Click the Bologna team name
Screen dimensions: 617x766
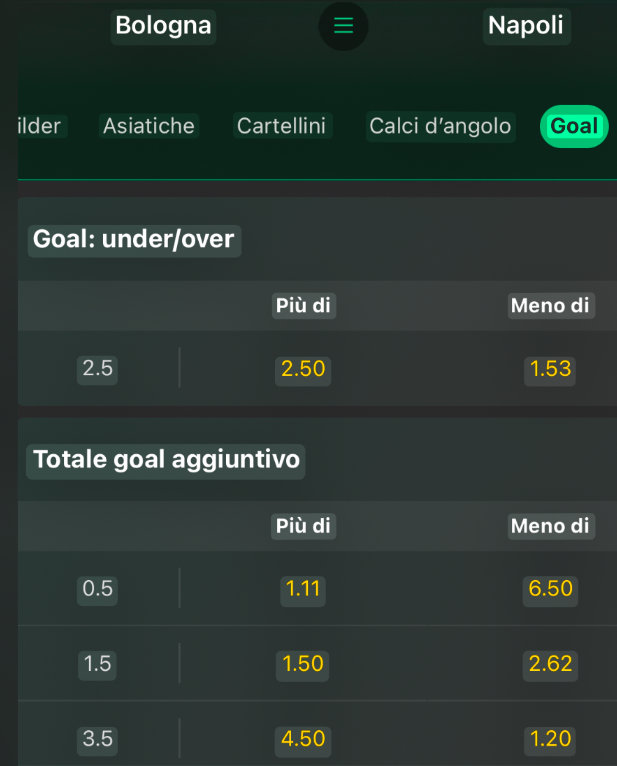163,26
